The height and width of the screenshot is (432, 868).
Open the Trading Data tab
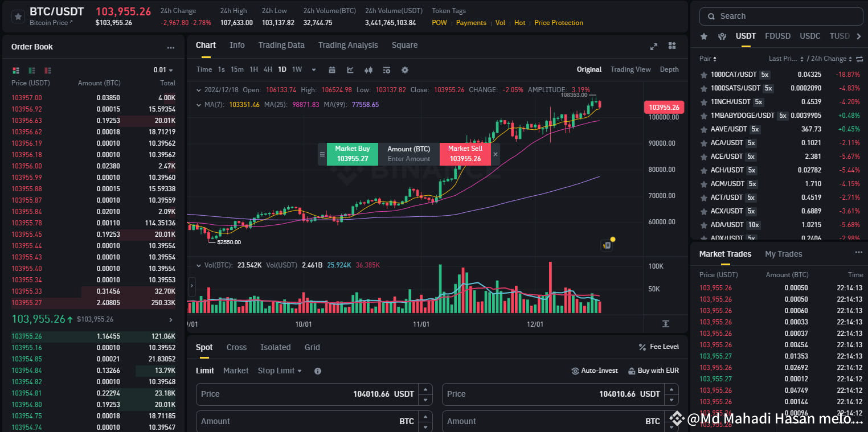(x=281, y=45)
